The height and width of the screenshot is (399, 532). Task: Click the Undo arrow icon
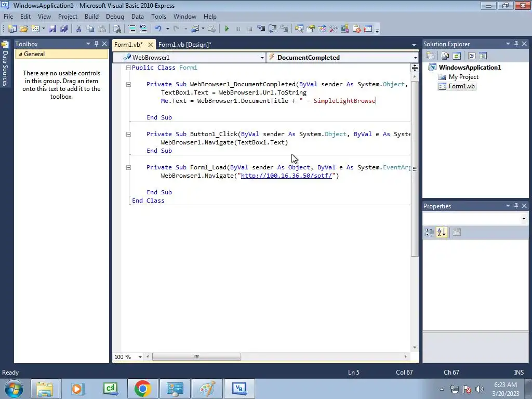[x=158, y=29]
